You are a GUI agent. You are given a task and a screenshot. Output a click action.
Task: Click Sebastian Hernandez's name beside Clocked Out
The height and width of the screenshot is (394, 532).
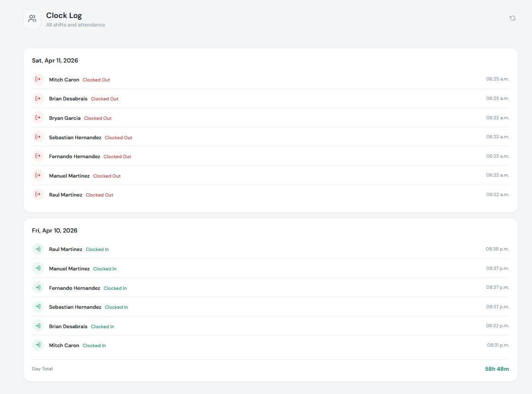tap(75, 137)
